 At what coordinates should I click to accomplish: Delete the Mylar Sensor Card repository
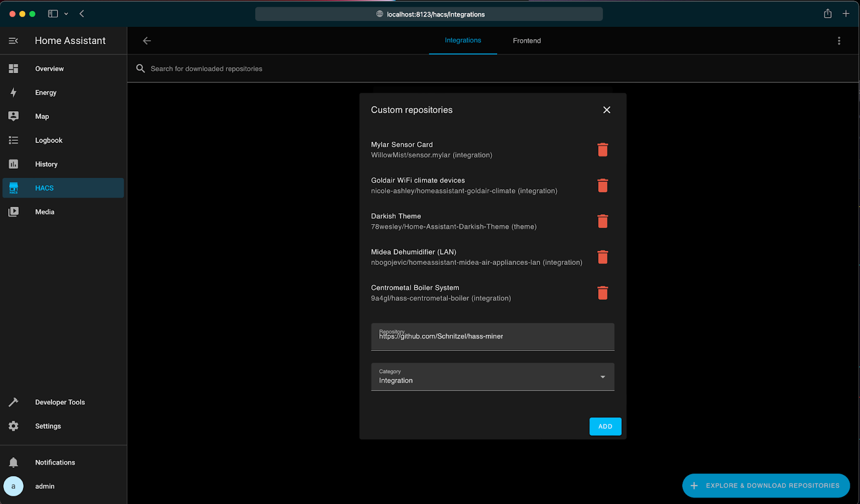[x=603, y=150]
